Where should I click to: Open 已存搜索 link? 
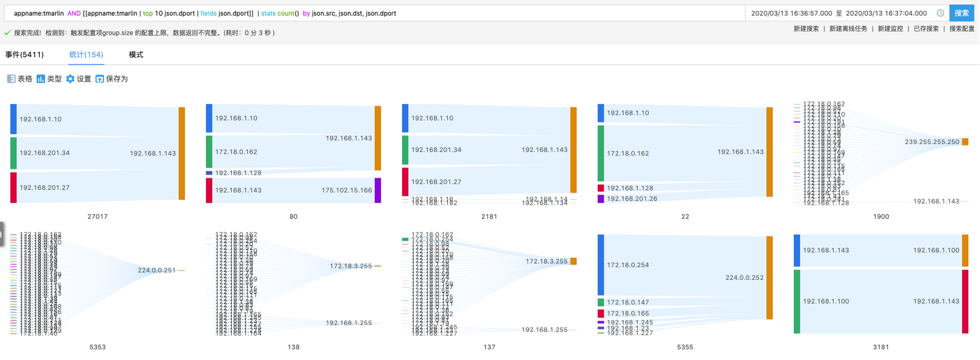(x=926, y=29)
